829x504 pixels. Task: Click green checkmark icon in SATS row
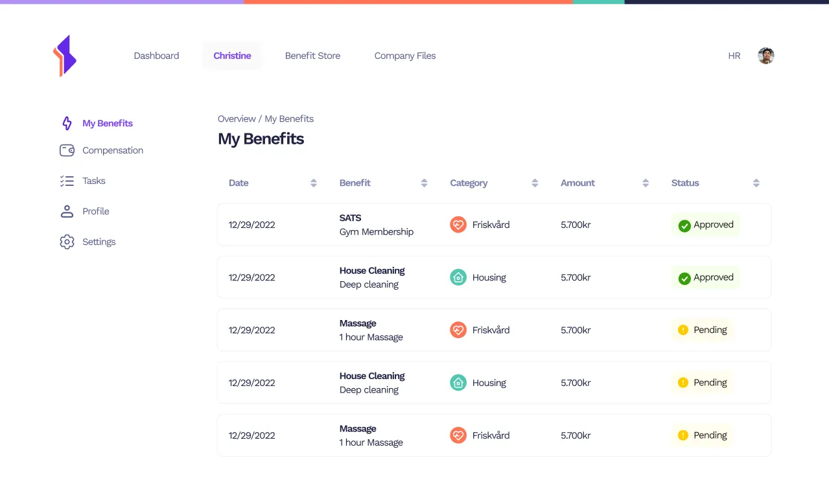coord(684,225)
